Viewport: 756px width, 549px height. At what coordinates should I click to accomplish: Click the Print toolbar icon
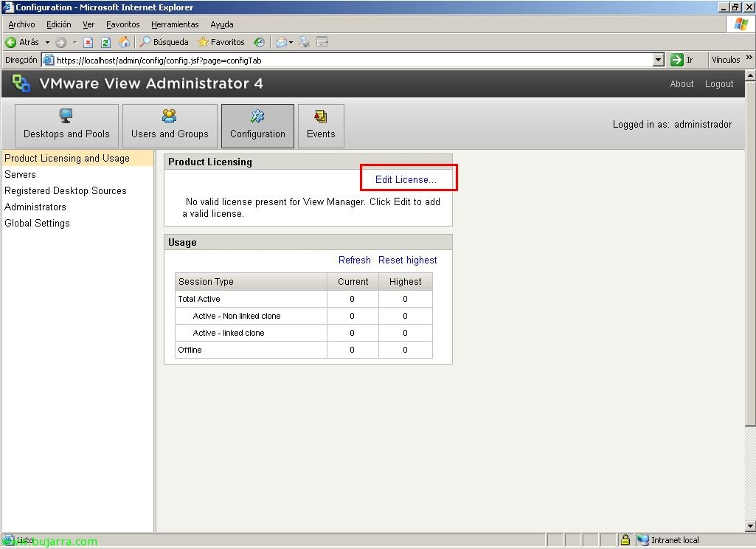304,43
